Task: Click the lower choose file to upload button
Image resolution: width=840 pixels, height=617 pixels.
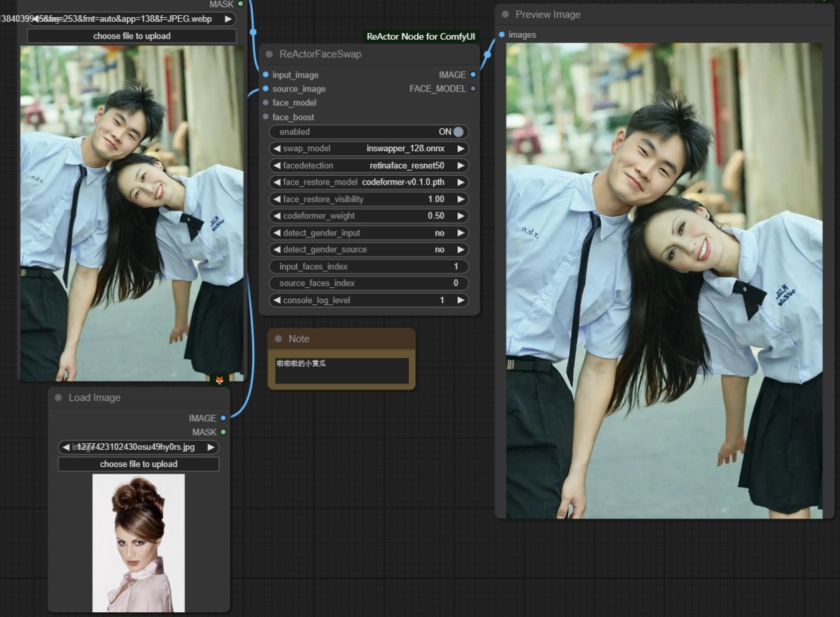Action: click(x=138, y=464)
